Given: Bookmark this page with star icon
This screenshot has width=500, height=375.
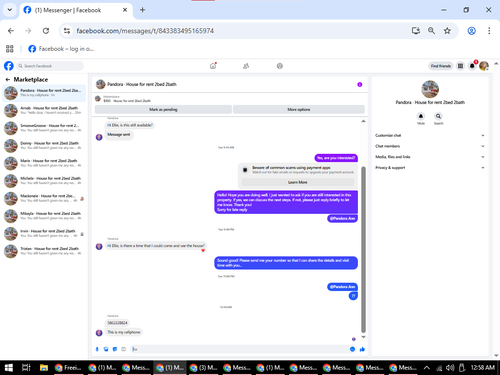Looking at the screenshot, I should coord(447,31).
